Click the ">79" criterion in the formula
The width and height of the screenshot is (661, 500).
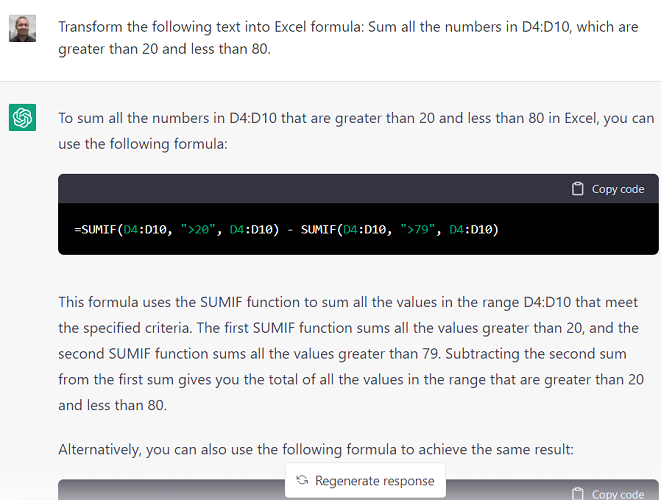click(x=417, y=229)
